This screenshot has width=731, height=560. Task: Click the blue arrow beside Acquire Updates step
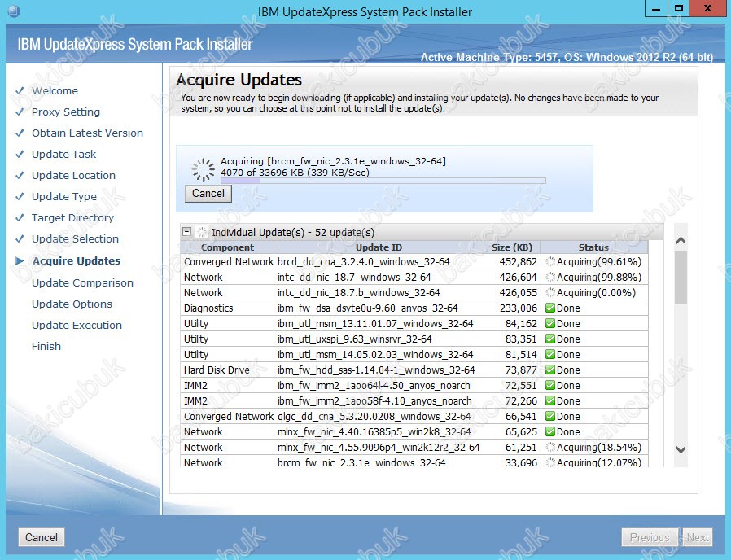point(19,260)
